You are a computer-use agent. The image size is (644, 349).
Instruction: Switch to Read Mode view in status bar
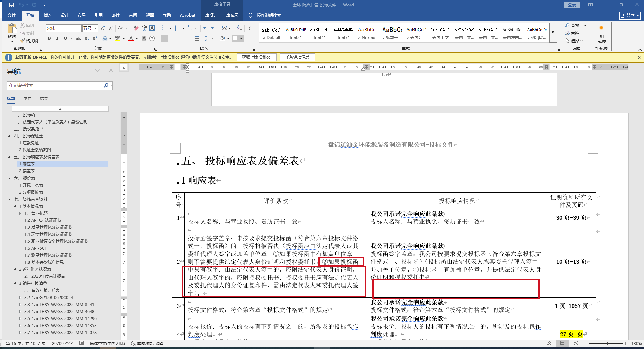point(549,343)
